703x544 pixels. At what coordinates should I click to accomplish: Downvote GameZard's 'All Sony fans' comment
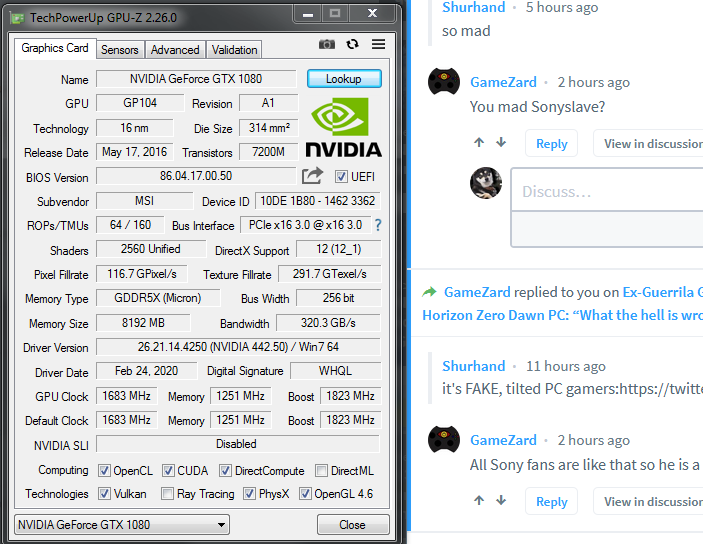coord(501,500)
